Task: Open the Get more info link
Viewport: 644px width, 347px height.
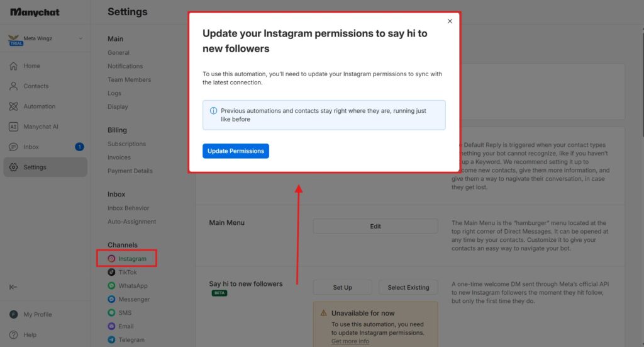Action: click(350, 341)
